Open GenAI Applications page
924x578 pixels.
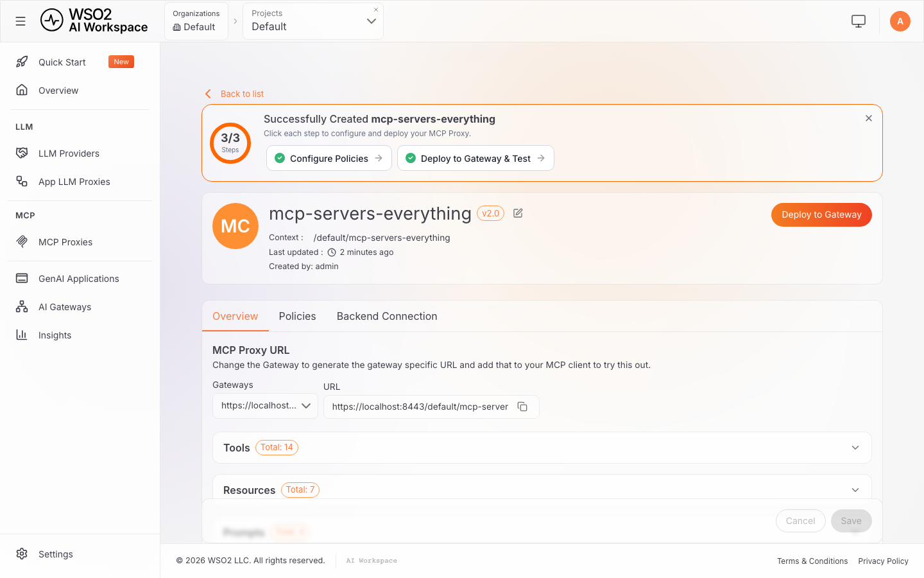click(78, 279)
